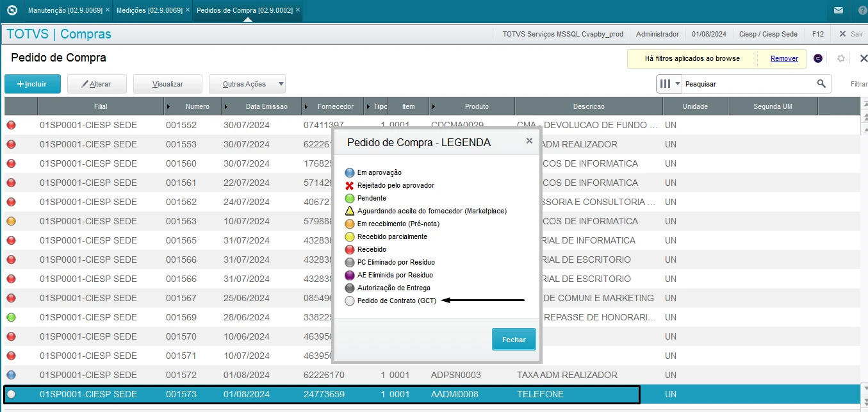Click the purple round icon beside Remover
Image resolution: width=868 pixels, height=412 pixels.
pyautogui.click(x=818, y=58)
